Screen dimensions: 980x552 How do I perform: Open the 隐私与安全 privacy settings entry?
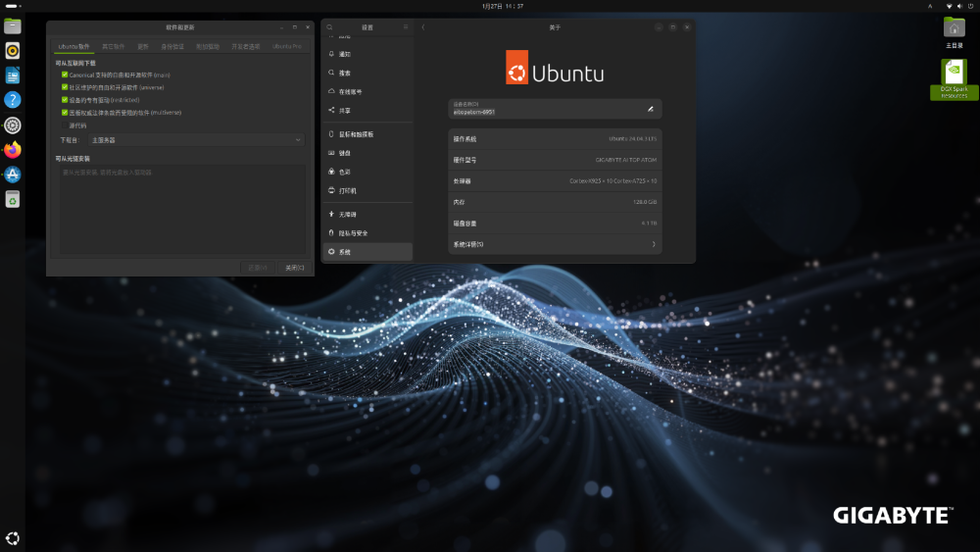coord(367,233)
